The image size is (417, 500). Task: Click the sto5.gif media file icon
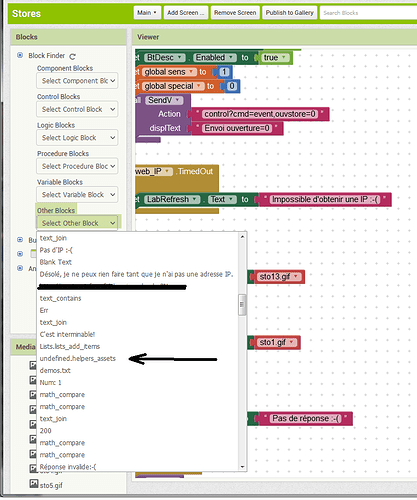(x=34, y=483)
